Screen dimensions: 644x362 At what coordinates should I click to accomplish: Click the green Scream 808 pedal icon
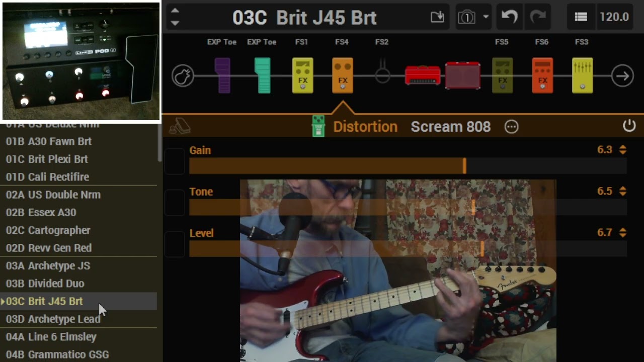(318, 126)
